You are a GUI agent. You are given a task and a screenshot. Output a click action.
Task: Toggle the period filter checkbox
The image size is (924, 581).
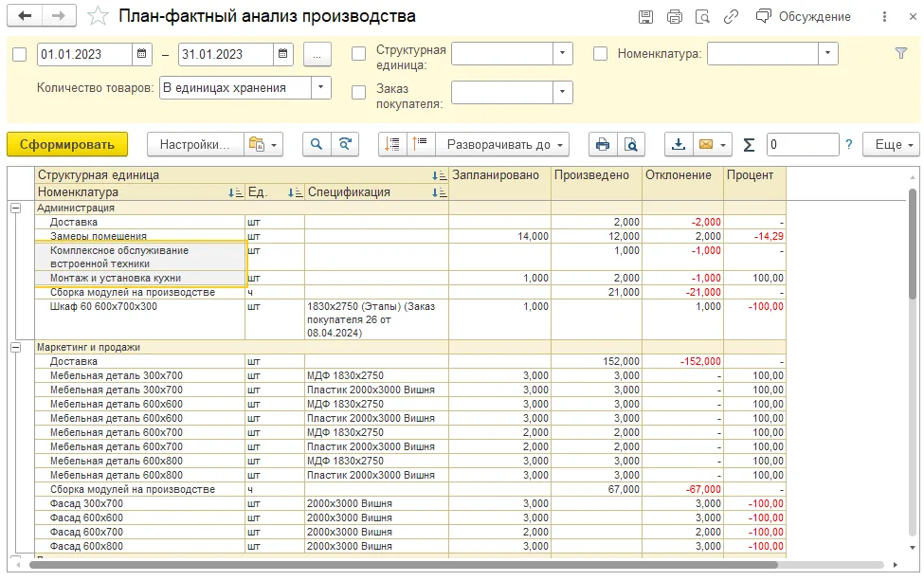(x=20, y=55)
